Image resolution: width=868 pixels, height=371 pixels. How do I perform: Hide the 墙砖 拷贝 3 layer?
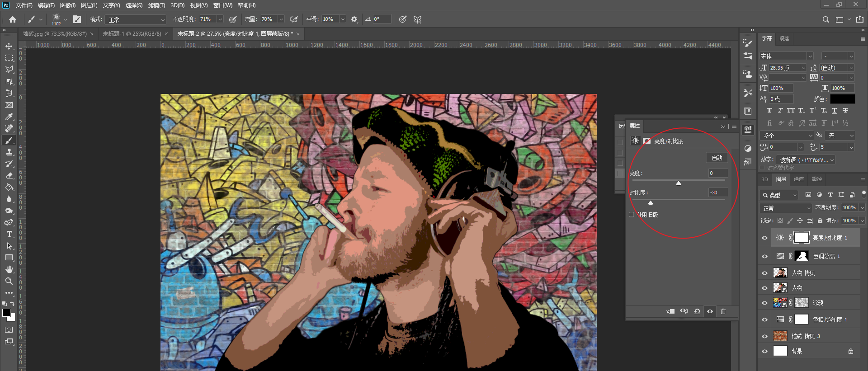(x=765, y=336)
